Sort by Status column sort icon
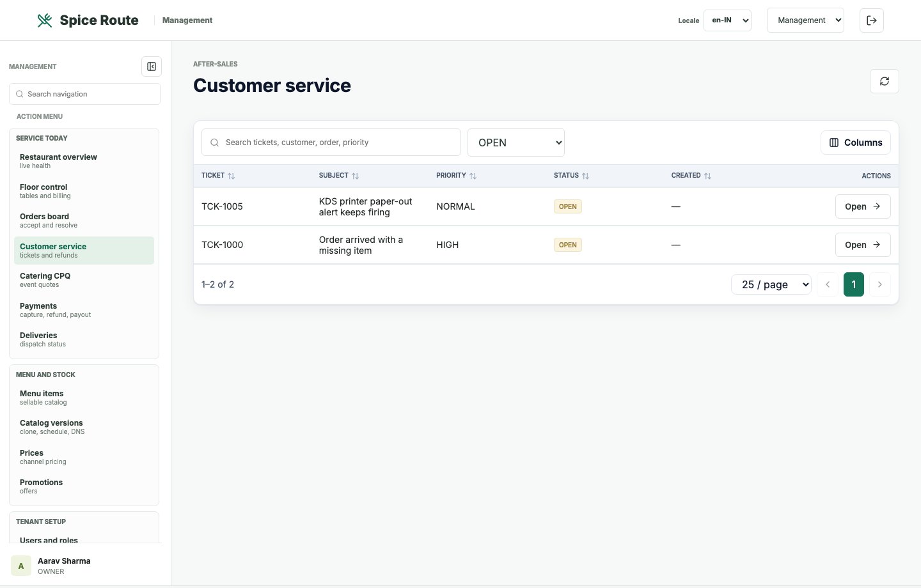 [585, 176]
